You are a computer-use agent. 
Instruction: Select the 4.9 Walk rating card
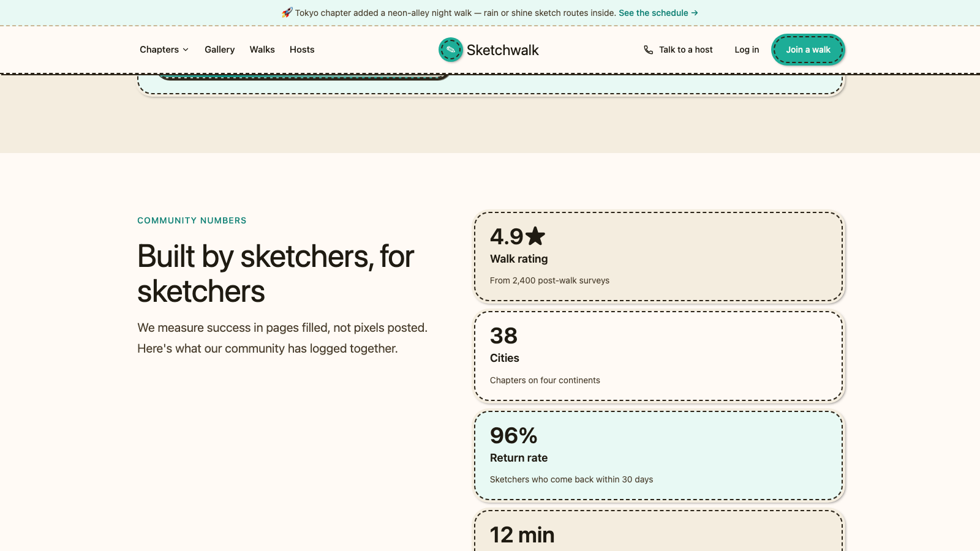[x=659, y=257]
